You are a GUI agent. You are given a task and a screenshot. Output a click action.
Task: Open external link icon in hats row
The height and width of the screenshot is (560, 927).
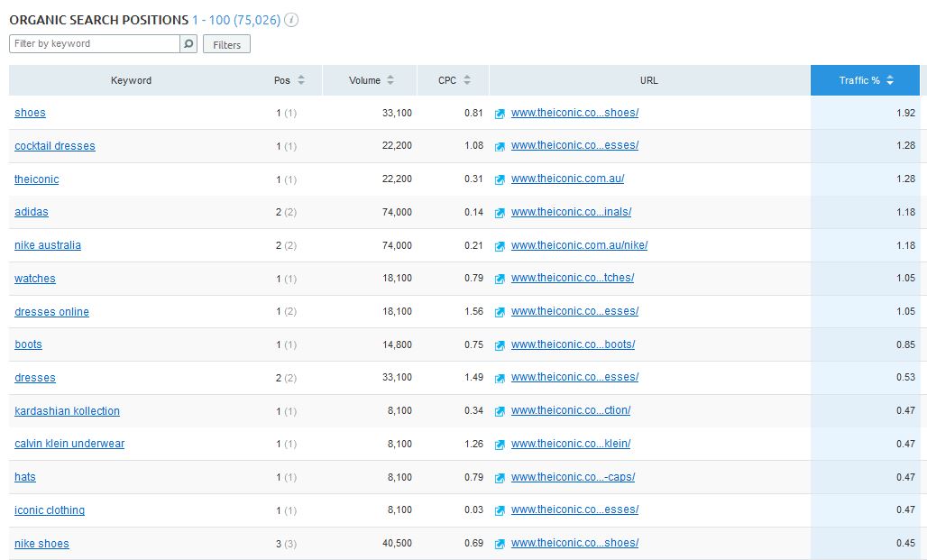(500, 478)
